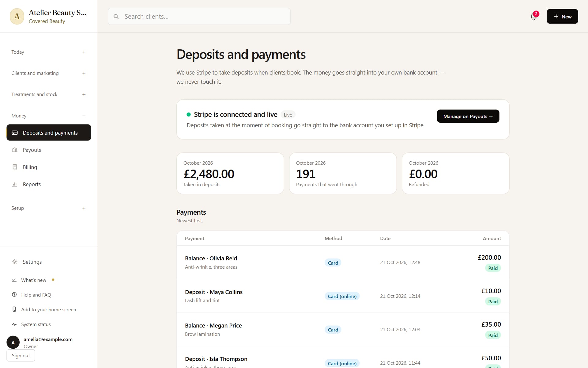Open the notifications bell
Screen dimensions: 588x368
[x=533, y=17]
